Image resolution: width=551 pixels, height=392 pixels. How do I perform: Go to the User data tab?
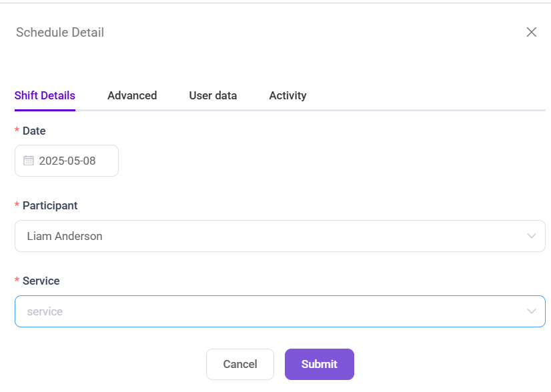pos(213,95)
